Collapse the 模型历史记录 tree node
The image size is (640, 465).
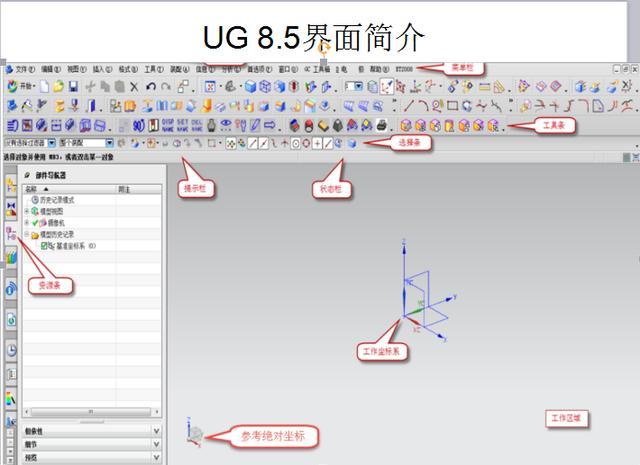tap(27, 234)
